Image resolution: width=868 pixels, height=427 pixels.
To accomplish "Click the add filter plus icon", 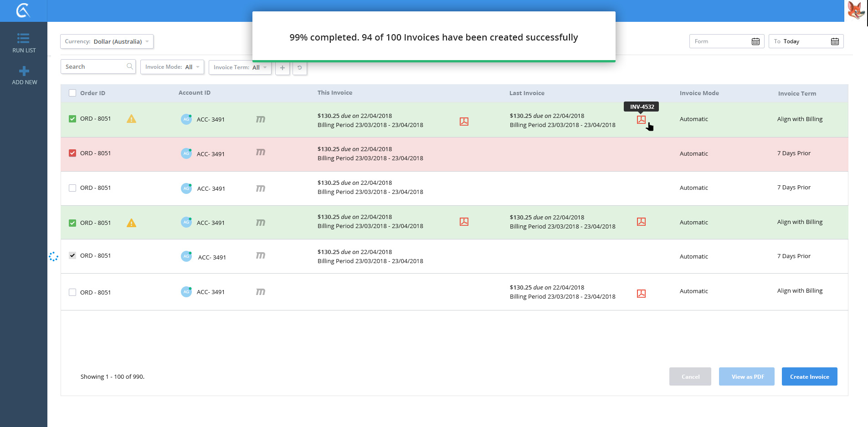I will (282, 67).
